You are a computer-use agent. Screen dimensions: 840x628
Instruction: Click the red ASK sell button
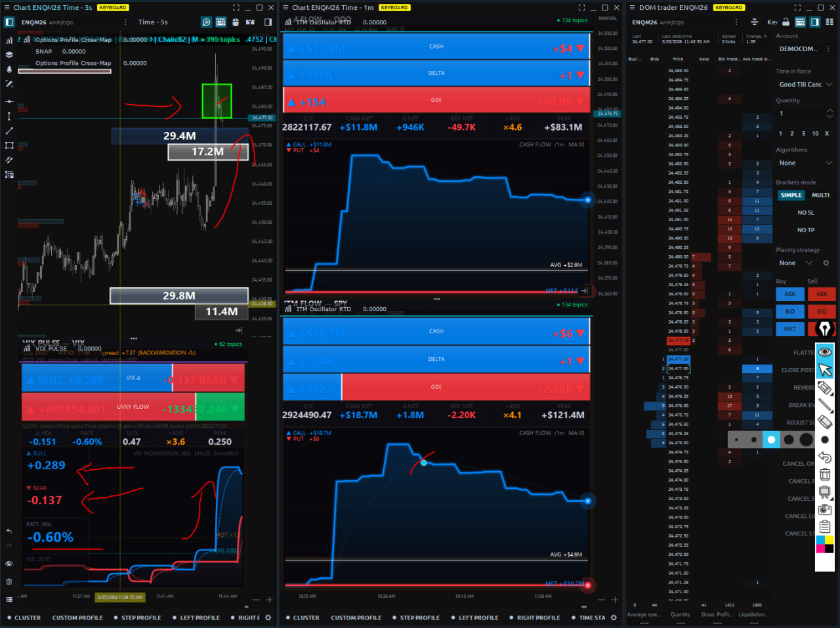pyautogui.click(x=822, y=294)
